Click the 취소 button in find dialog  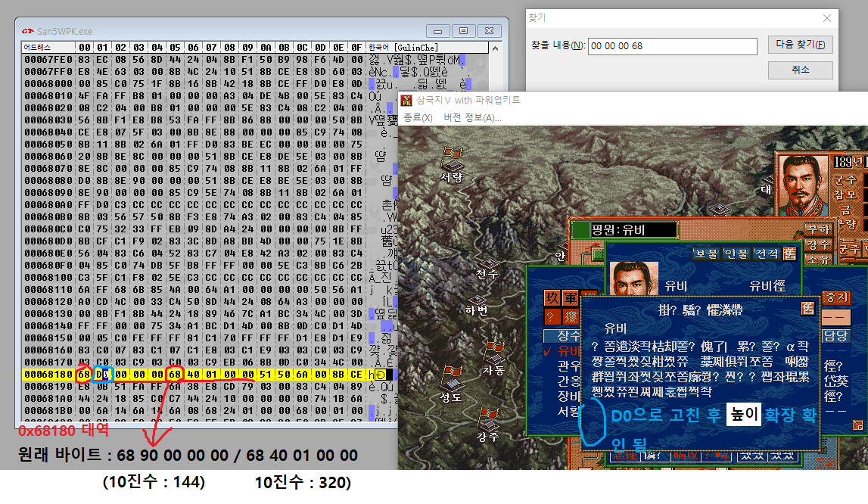click(800, 70)
